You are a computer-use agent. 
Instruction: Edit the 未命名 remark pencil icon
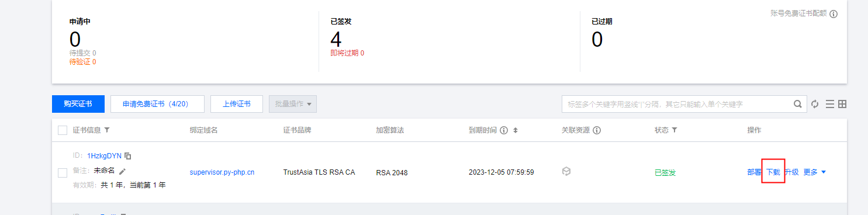click(122, 171)
